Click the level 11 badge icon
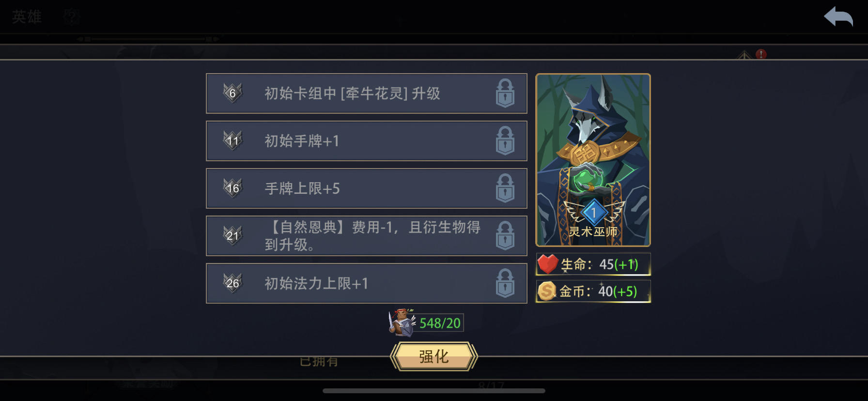The image size is (868, 401). [232, 140]
